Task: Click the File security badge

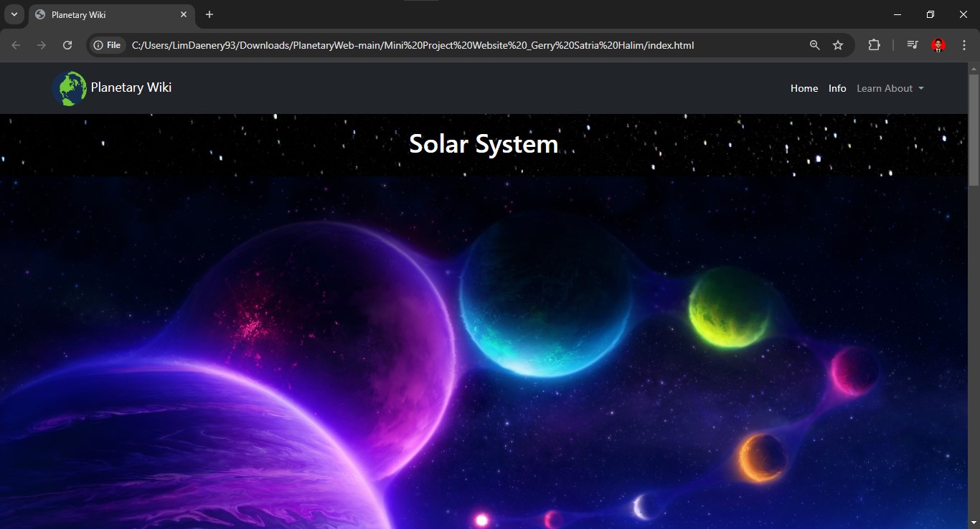Action: [x=107, y=44]
